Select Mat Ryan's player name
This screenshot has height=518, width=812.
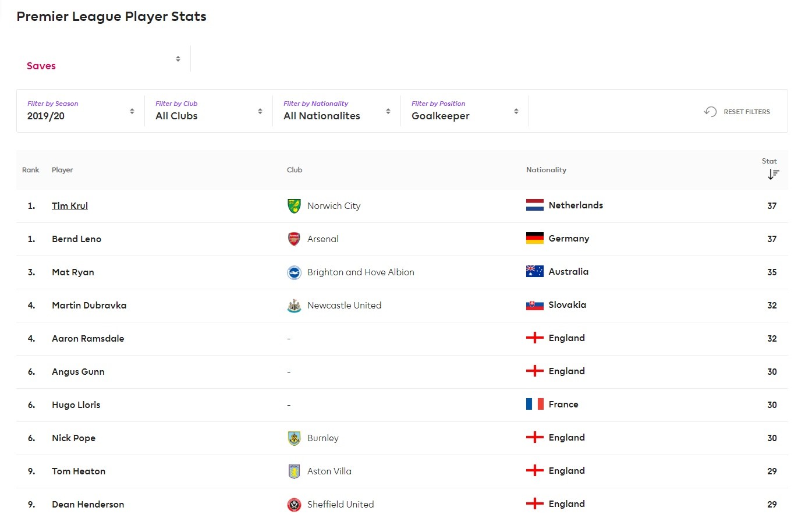click(73, 272)
